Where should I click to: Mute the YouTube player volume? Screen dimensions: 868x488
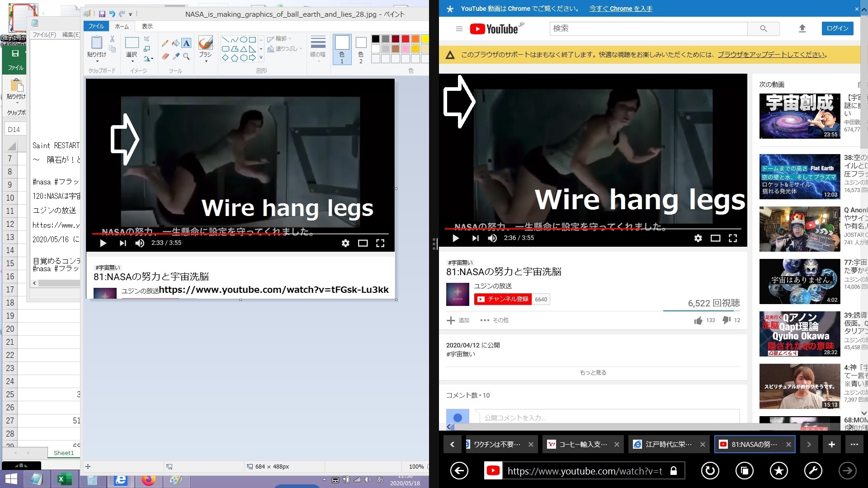click(492, 238)
